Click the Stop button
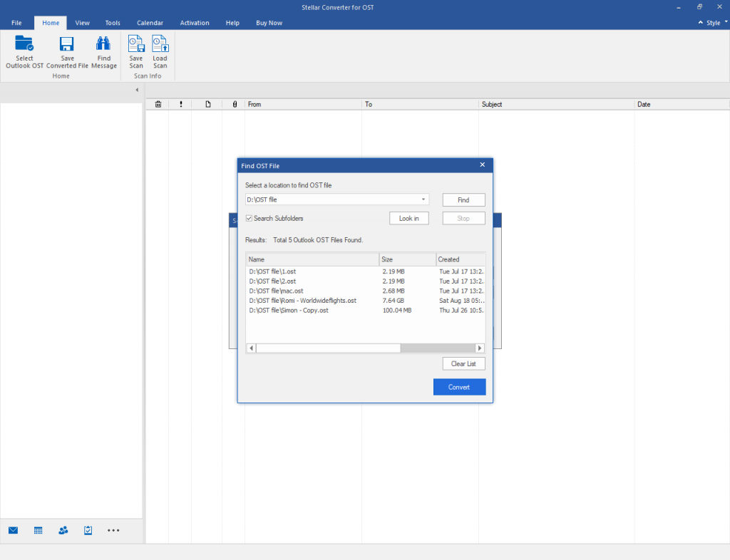The width and height of the screenshot is (730, 560). pos(463,218)
